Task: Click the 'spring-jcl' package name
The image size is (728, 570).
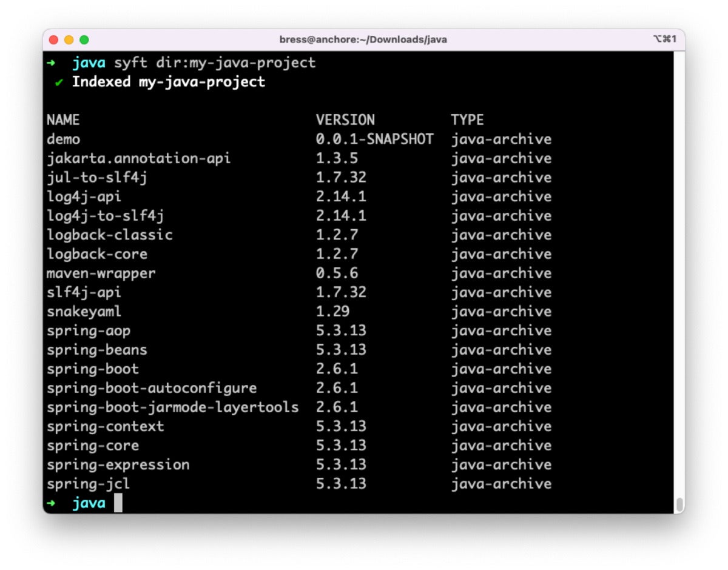Action: [x=89, y=484]
